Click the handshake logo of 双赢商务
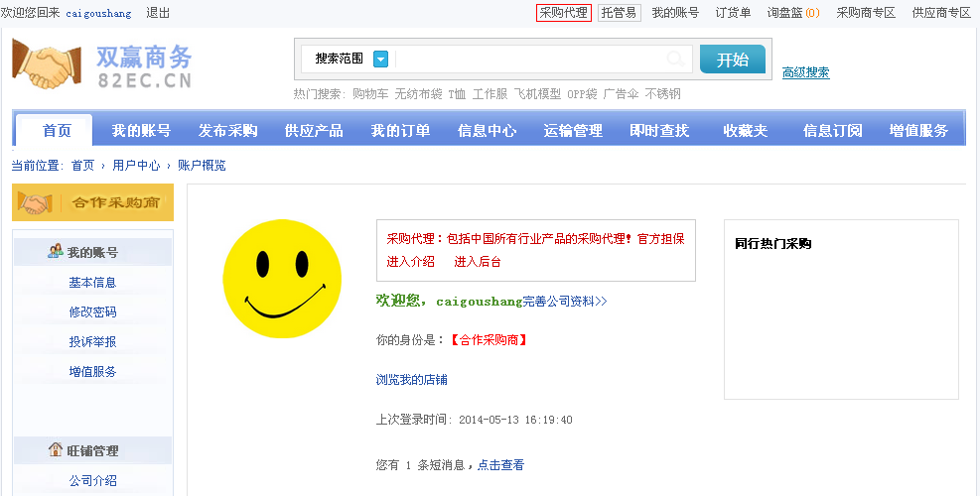This screenshot has width=980, height=496. [47, 63]
